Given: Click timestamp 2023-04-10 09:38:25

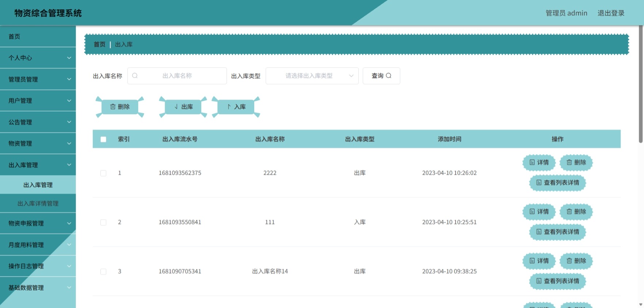Looking at the screenshot, I should [449, 272].
